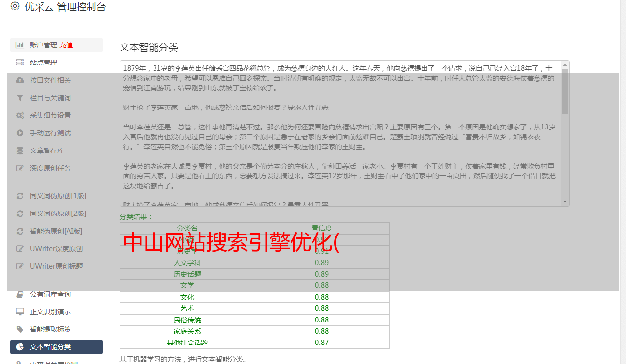Screen dimensions: 626x364
Task: Click the text area scrollbar up arrow
Action: pyautogui.click(x=565, y=65)
